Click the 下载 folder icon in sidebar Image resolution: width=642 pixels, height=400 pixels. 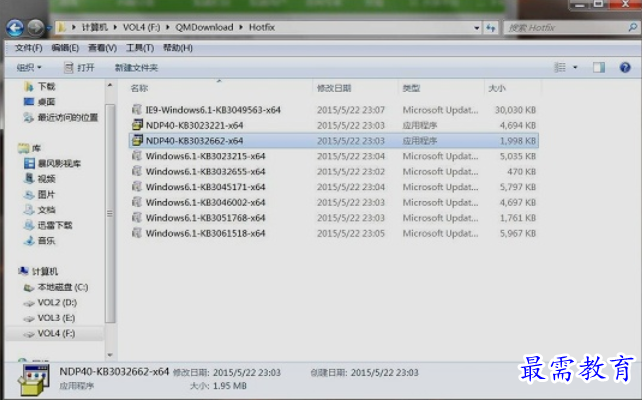[29, 86]
